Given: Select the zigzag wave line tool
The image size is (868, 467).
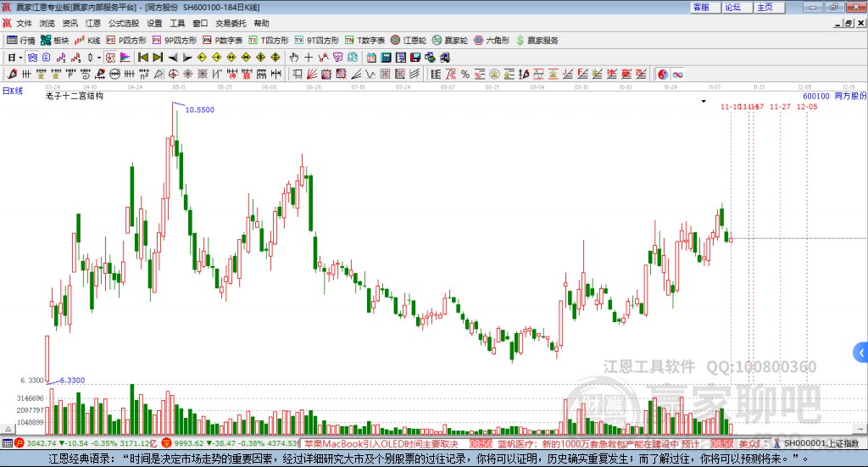Looking at the screenshot, I should click(370, 74).
